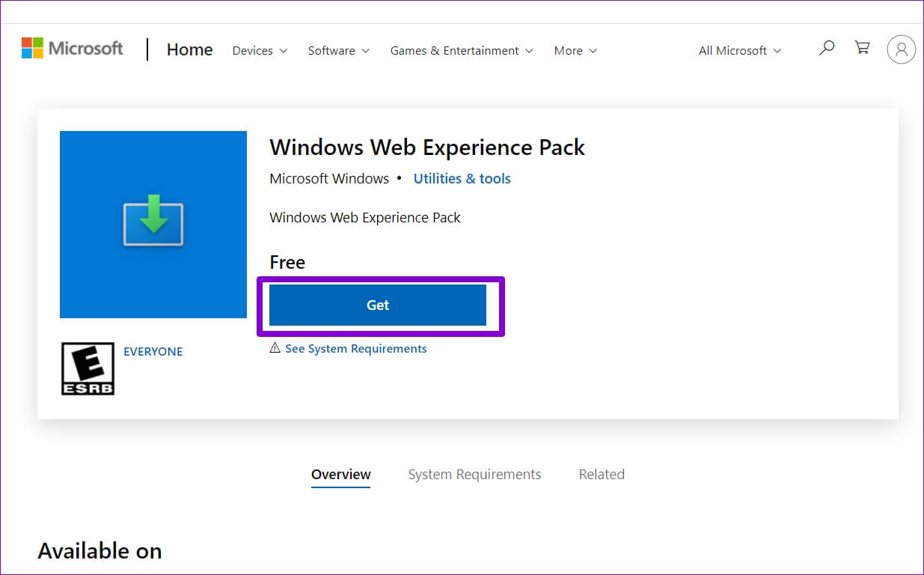Go to the Home link

click(x=189, y=50)
